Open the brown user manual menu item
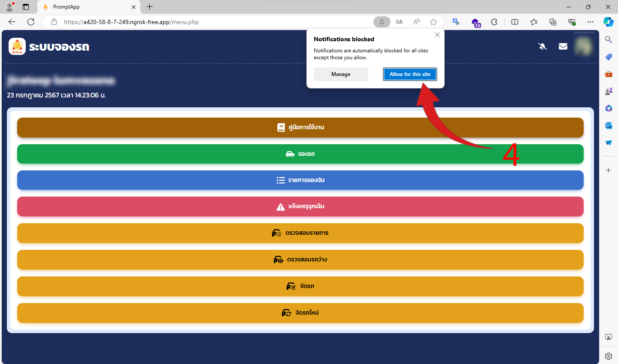Screen dimensions: 618x364 [300, 127]
